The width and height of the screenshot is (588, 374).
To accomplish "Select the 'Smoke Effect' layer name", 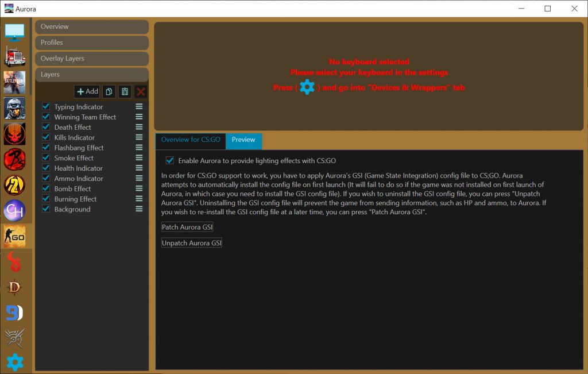I will coord(74,158).
